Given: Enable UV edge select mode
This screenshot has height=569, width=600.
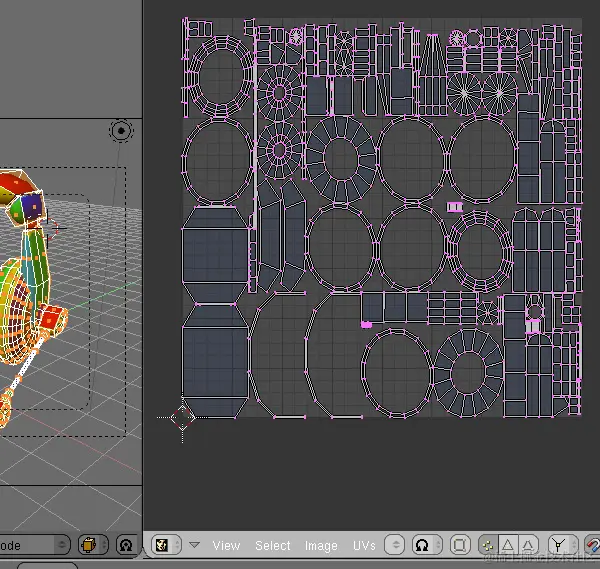Looking at the screenshot, I should point(508,545).
